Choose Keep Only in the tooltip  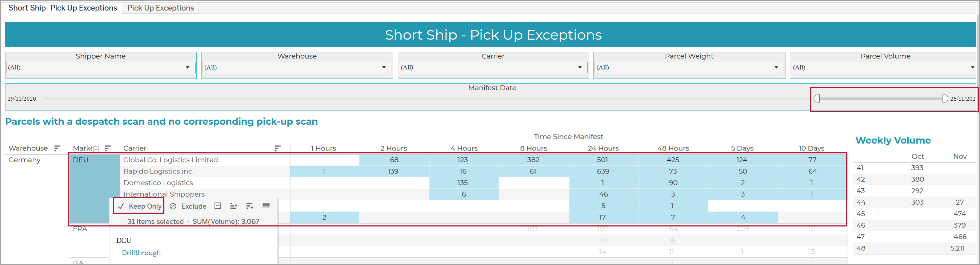click(139, 206)
